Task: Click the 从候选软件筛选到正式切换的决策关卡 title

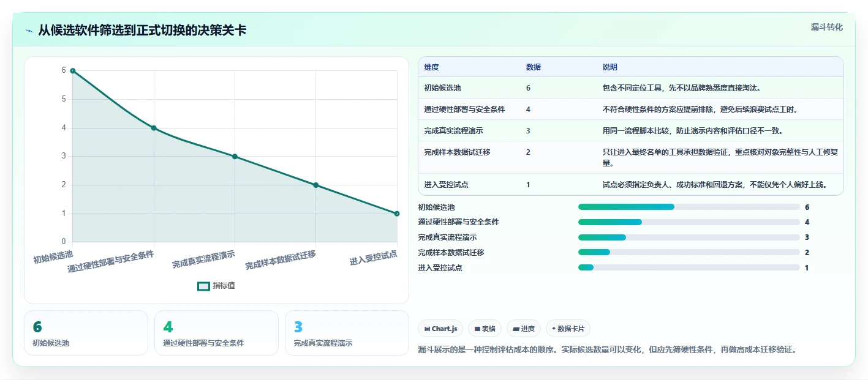Action: [142, 30]
